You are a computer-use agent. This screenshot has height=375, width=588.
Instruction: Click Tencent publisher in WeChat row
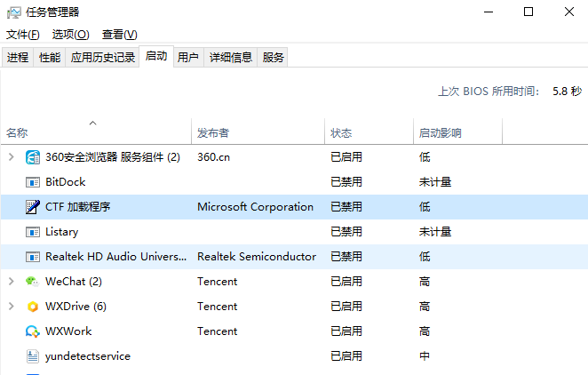[217, 282]
